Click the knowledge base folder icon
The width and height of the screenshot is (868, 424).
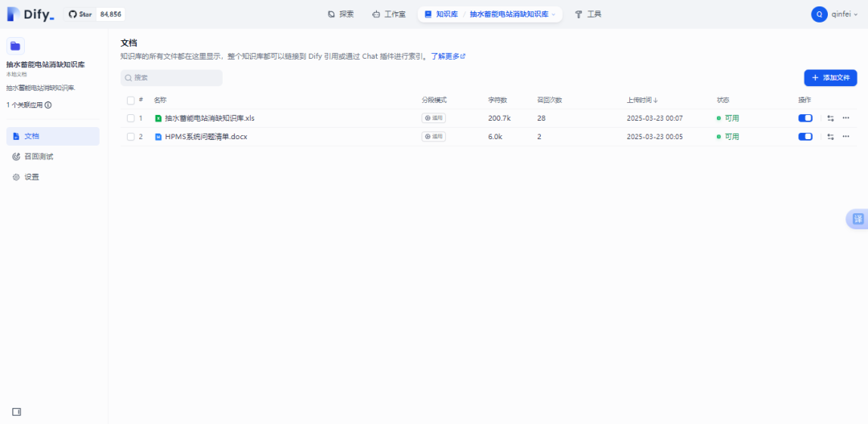coord(15,46)
